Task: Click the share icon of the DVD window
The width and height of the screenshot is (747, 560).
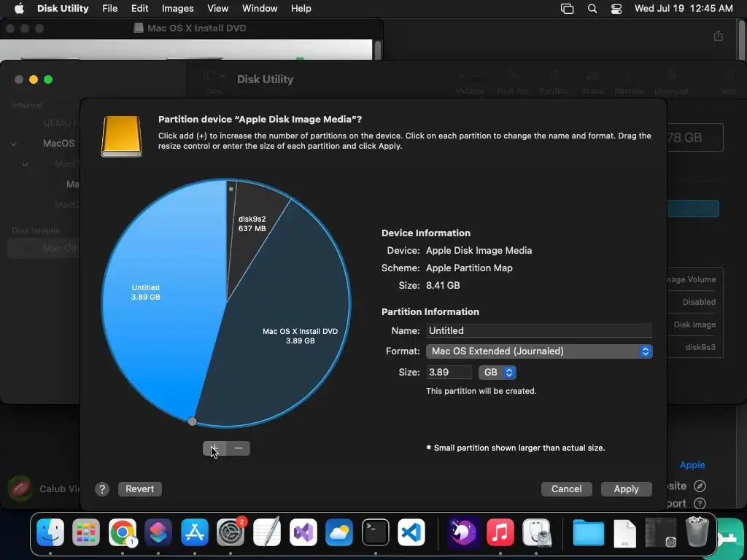Action: click(x=719, y=36)
